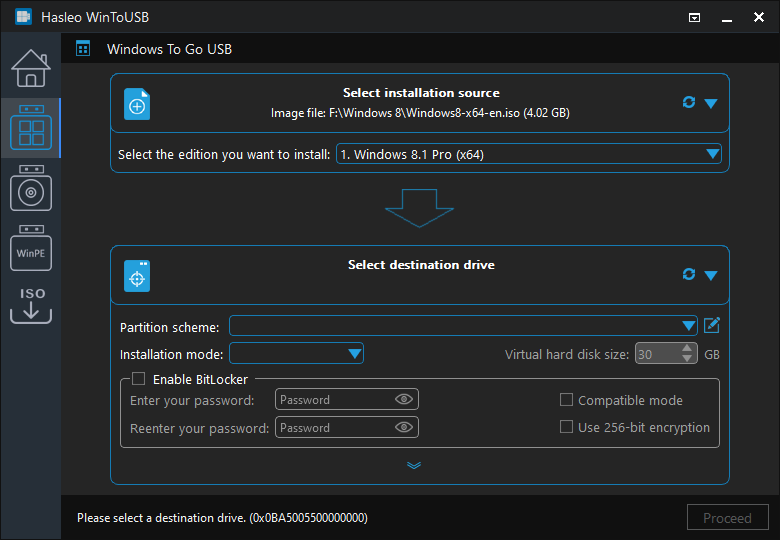This screenshot has width=780, height=540.
Task: Click the Hasleo WinToUSB app logo
Action: (23, 17)
